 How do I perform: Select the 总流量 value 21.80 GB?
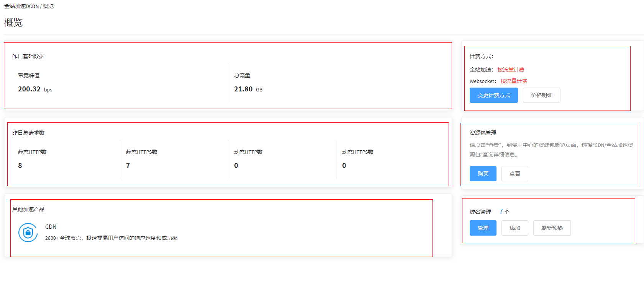[248, 89]
